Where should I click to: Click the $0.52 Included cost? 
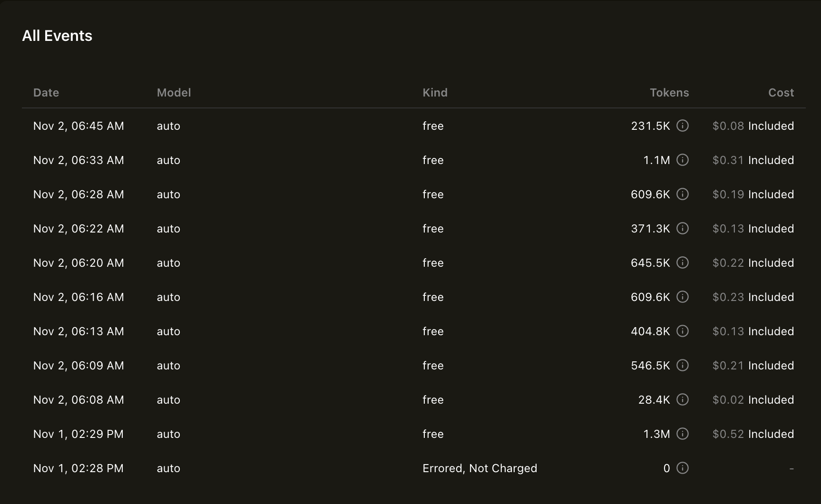(x=753, y=434)
